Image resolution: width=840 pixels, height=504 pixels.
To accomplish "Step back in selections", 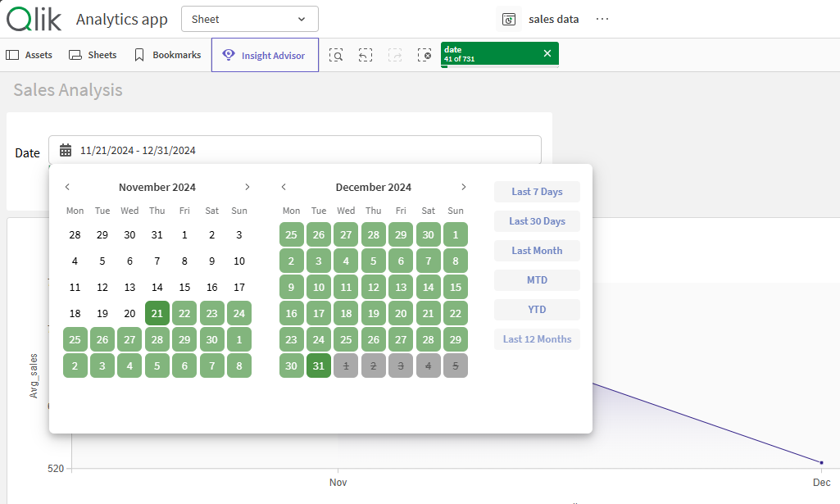I will pos(366,55).
